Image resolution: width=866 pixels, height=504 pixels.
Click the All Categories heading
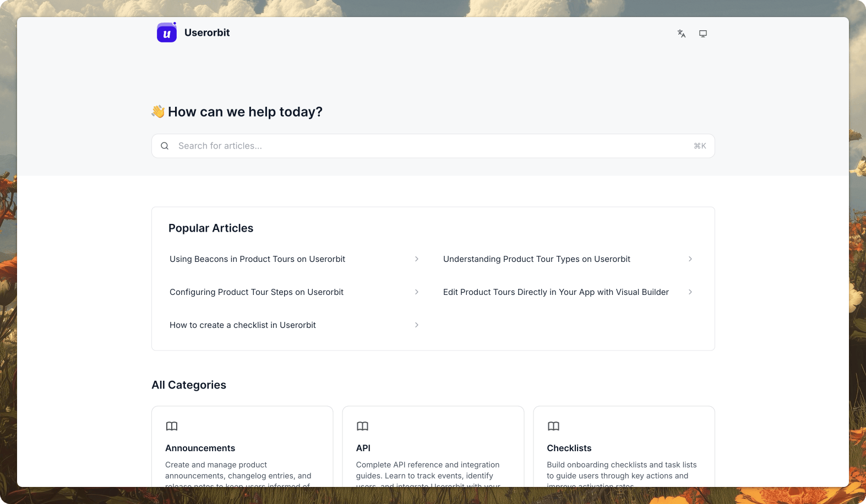[x=189, y=385]
